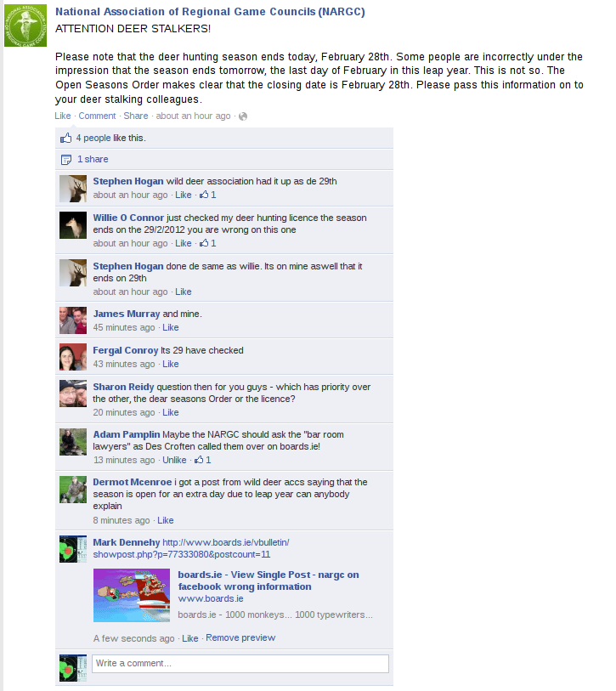
Task: Click the globe public visibility icon
Action: pyautogui.click(x=243, y=116)
